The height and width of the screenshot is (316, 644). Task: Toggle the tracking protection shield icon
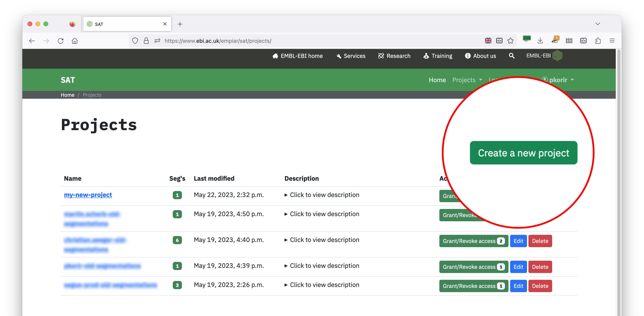[135, 41]
